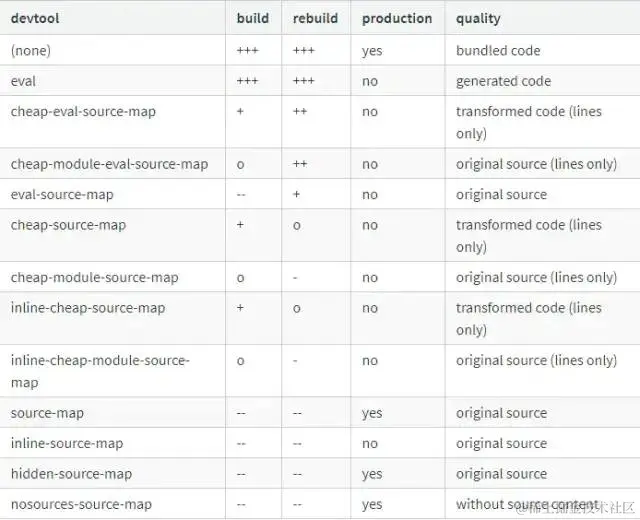Click cheap-eval-source-map entry
Screen dimensions: 640x520
pyautogui.click(x=83, y=112)
